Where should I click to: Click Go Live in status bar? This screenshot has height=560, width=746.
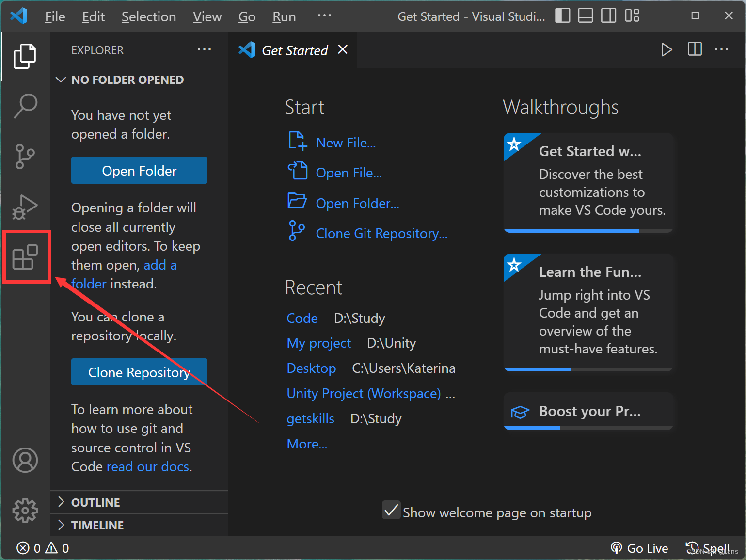point(639,548)
